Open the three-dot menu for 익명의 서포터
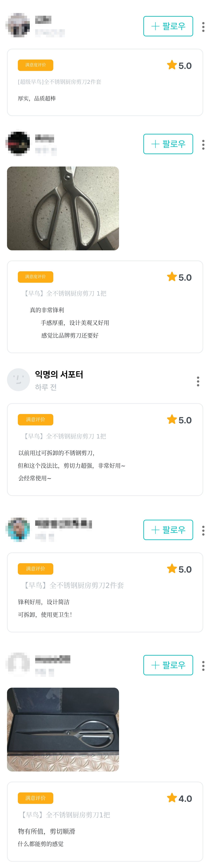Screen dimensions: 207x868 (198, 381)
